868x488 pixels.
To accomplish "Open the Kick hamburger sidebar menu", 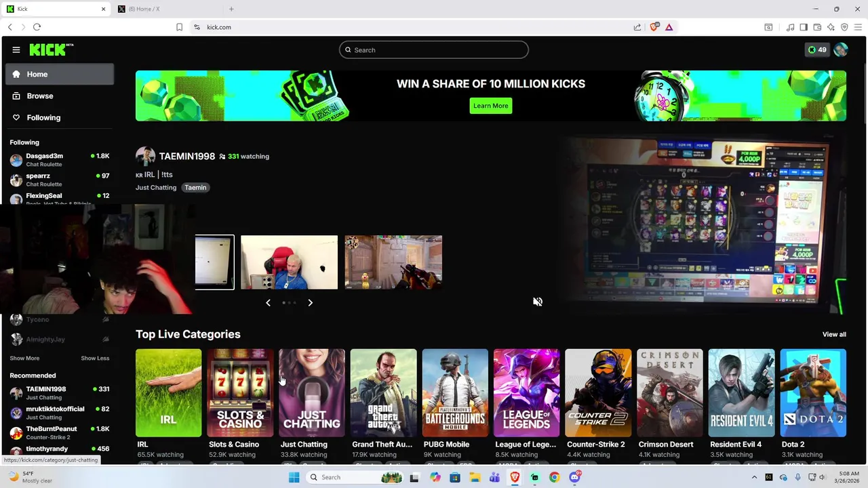I will coord(16,49).
